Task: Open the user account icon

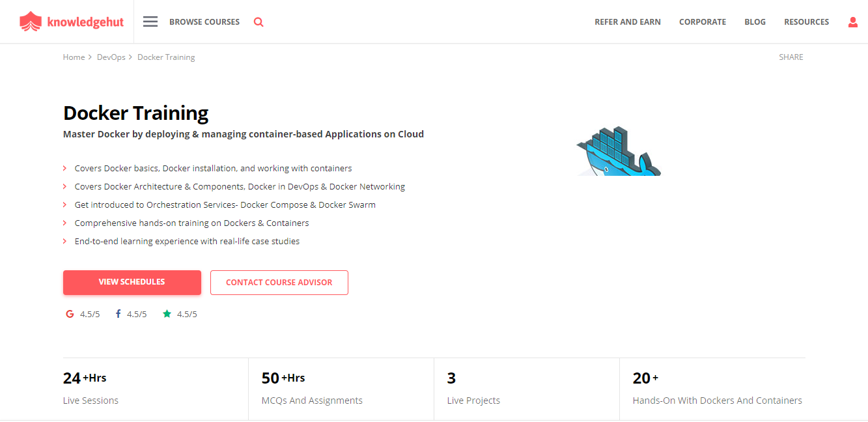Action: click(x=853, y=21)
